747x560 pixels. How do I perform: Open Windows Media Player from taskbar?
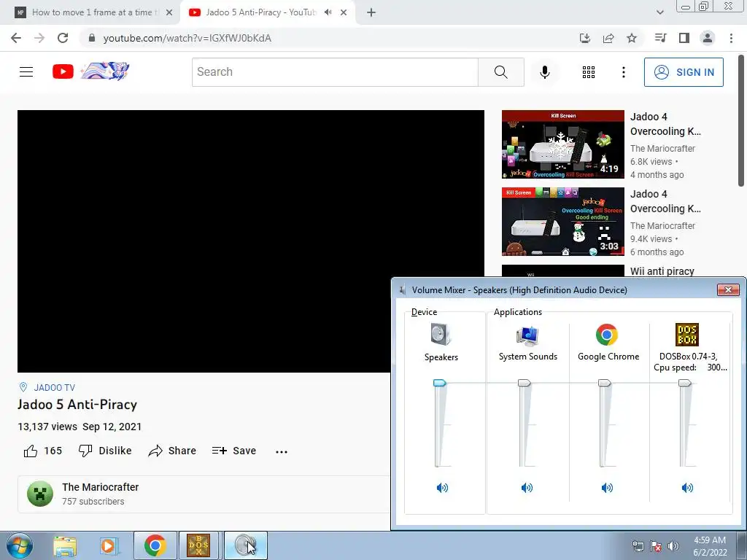coord(108,545)
